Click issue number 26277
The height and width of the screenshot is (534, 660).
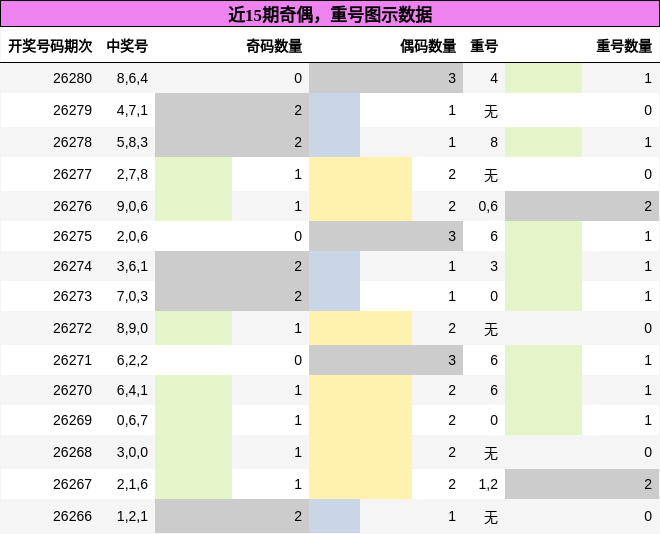point(72,174)
